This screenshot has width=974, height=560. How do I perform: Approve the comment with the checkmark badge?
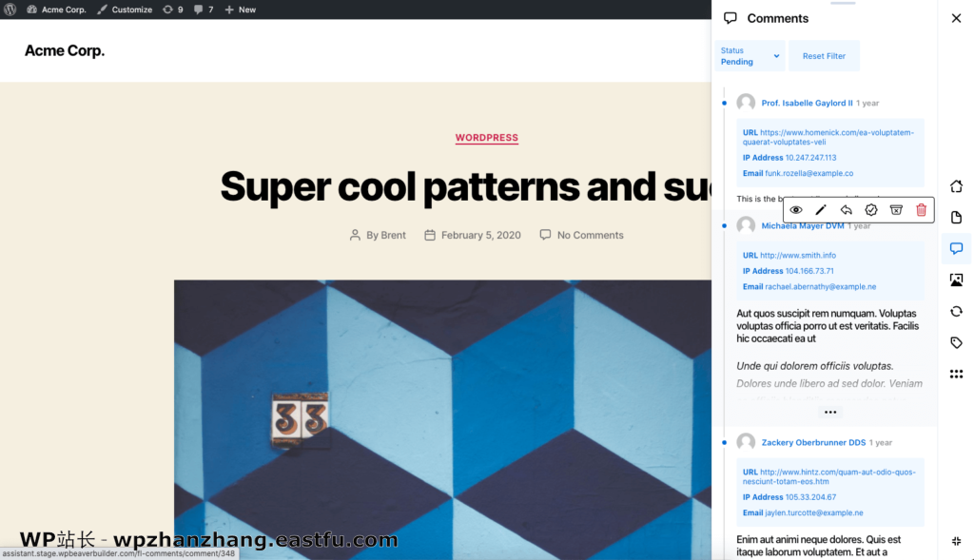pos(870,209)
